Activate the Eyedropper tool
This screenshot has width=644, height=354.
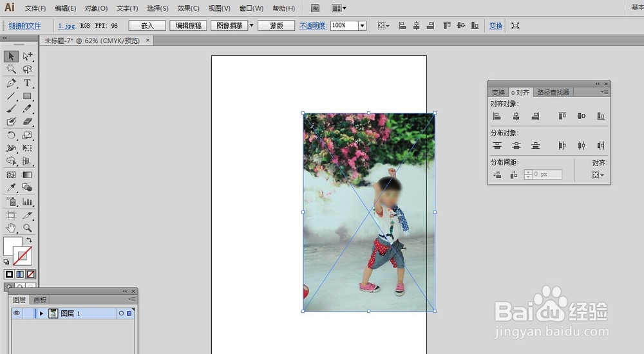[x=11, y=188]
